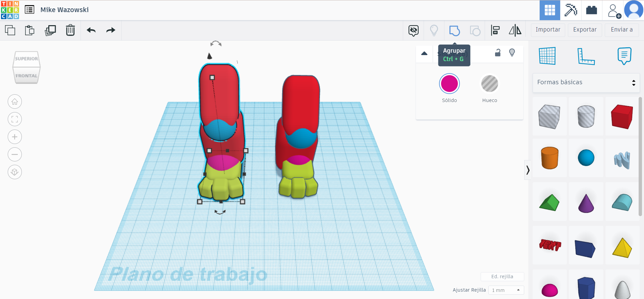The height and width of the screenshot is (299, 644).
Task: Redo the last action
Action: (111, 30)
